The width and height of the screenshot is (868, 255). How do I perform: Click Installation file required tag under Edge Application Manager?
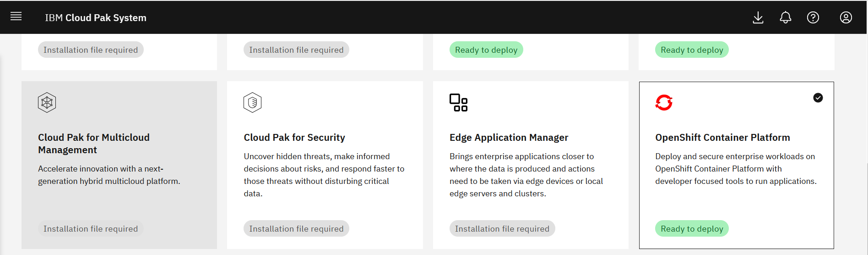(x=502, y=229)
